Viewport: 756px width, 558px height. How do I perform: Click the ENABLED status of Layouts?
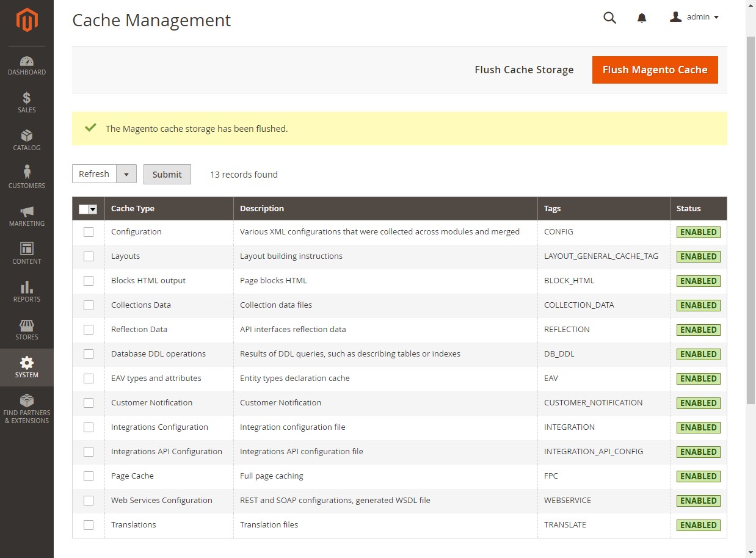(x=699, y=256)
